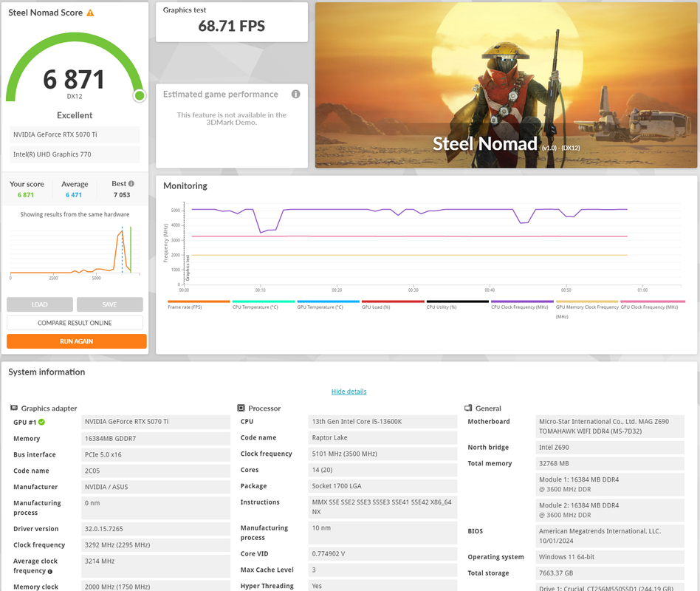Click the Module 1: 16384 MB DDR4 entry
700x591 pixels.
coord(610,485)
